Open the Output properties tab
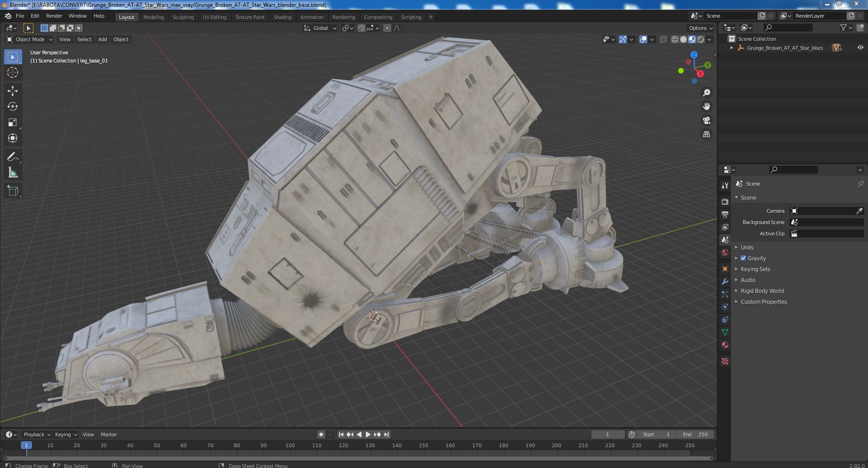This screenshot has height=468, width=868. pos(725,214)
